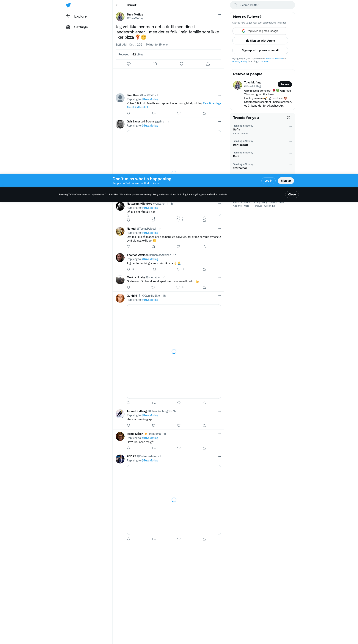Reply to Tuva Moflag's main tweet

[129, 64]
